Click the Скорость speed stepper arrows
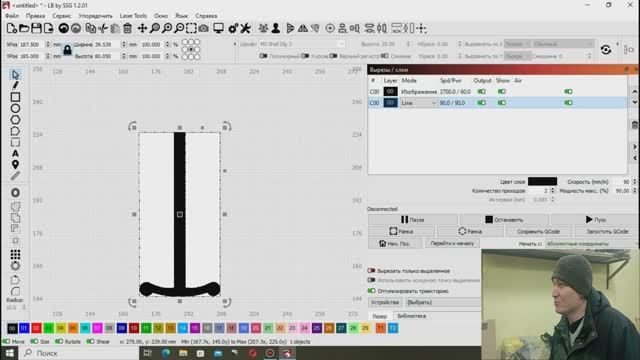The image size is (640, 360). [634, 182]
